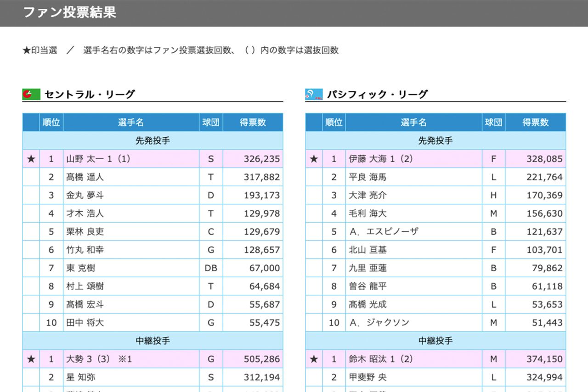Image resolution: width=588 pixels, height=392 pixels.
Task: Click player name 大勢 3（3）※1
Action: coord(99,359)
